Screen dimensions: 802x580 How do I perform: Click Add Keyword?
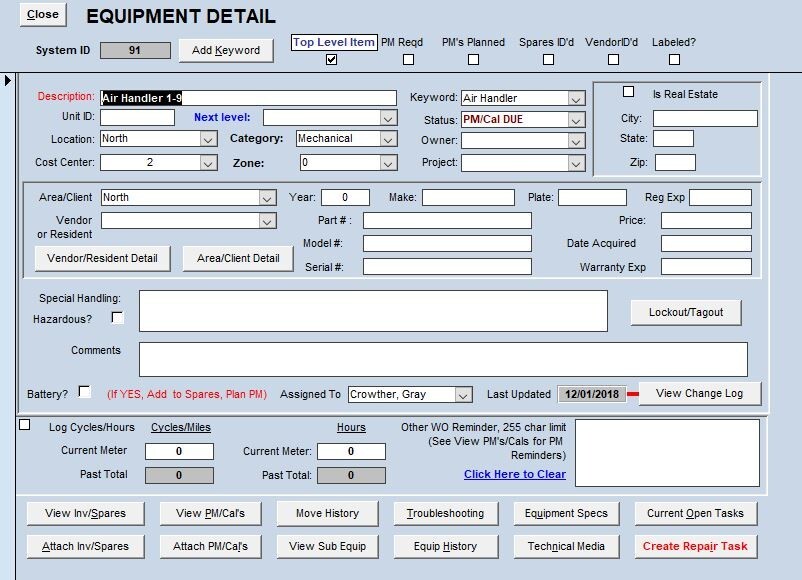[224, 50]
